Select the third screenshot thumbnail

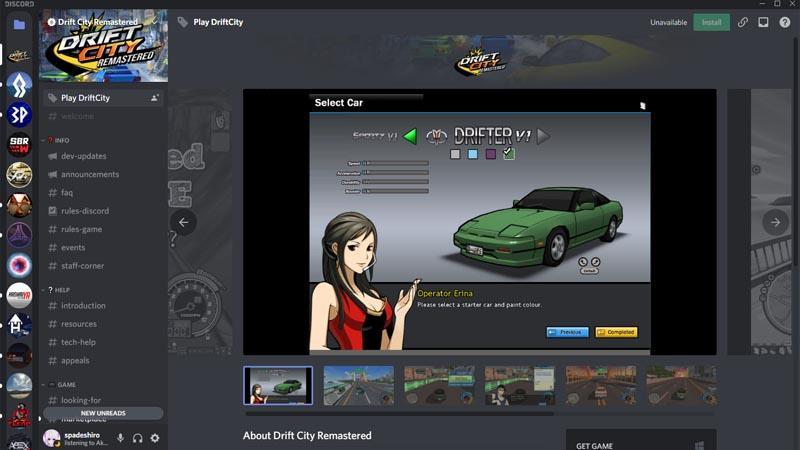(439, 386)
